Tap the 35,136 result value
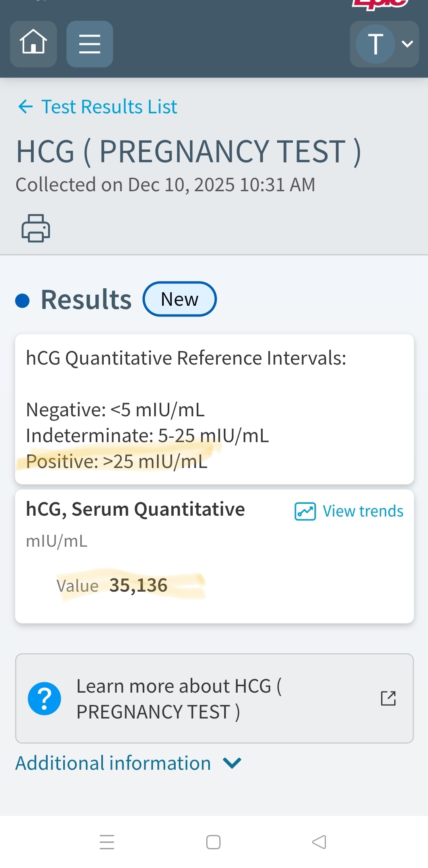 (138, 585)
